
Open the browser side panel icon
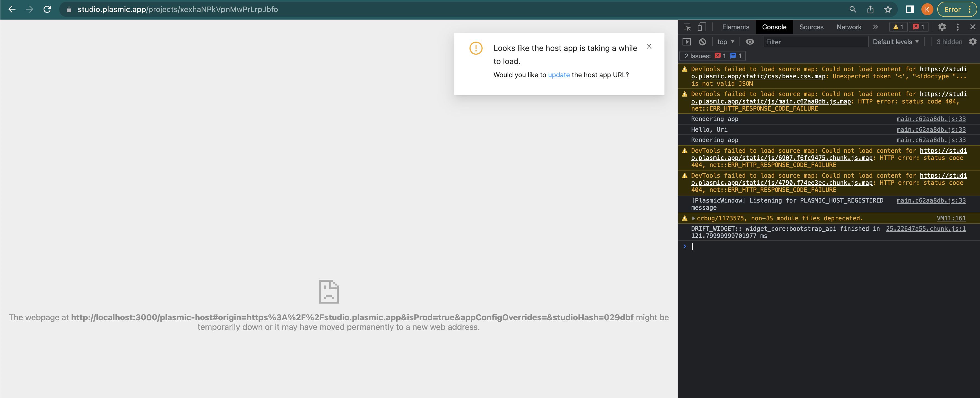(x=909, y=10)
